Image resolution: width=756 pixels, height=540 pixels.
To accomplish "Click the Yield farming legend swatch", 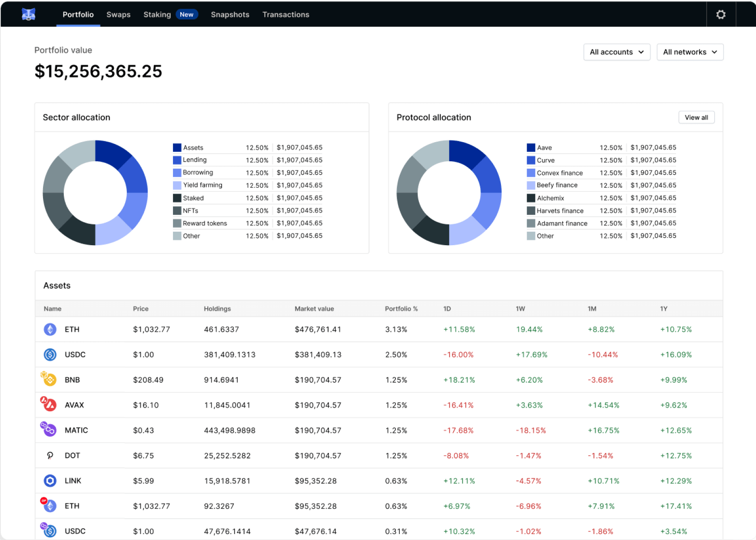I will (177, 185).
